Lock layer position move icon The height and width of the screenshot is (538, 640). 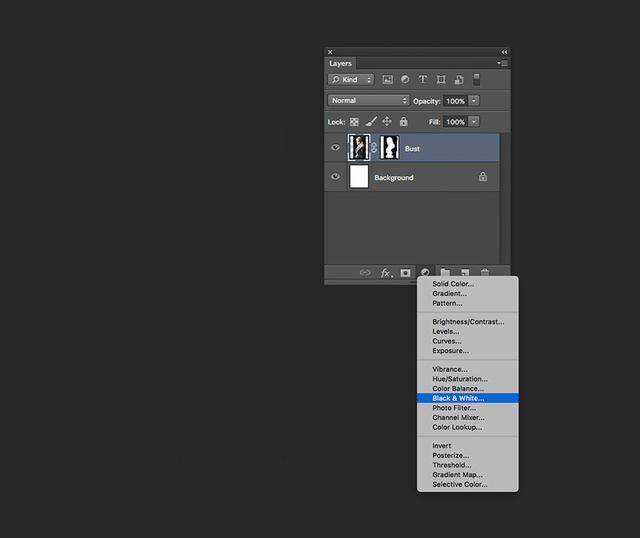point(387,121)
